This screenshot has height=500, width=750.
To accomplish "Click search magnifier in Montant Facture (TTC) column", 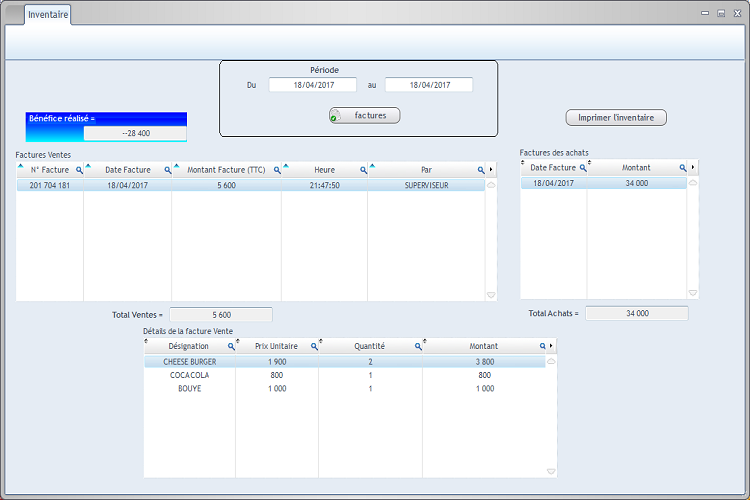I will [x=277, y=171].
